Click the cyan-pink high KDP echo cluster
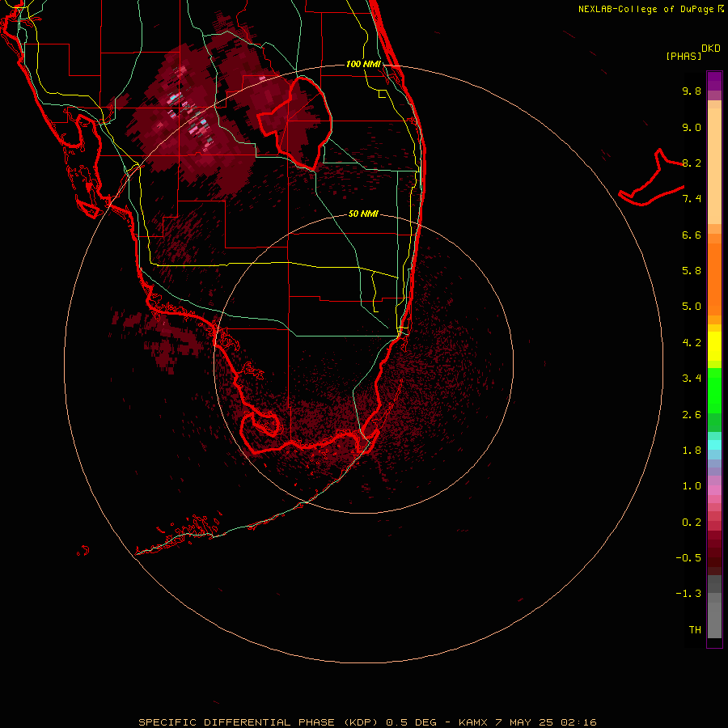The width and height of the screenshot is (728, 728). (x=190, y=116)
